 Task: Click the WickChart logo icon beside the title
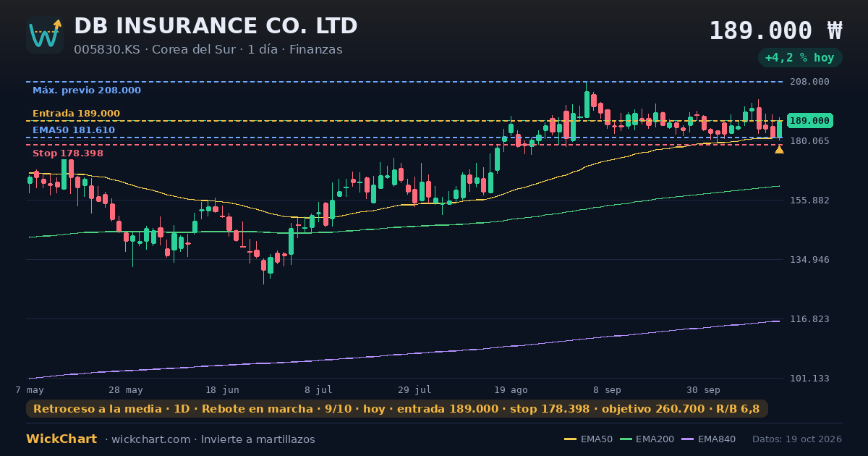pos(45,35)
